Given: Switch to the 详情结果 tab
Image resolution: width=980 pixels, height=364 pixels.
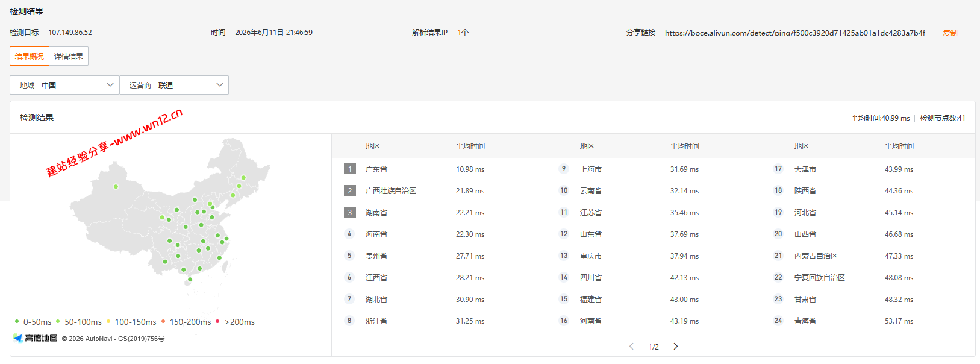Looking at the screenshot, I should tap(69, 56).
